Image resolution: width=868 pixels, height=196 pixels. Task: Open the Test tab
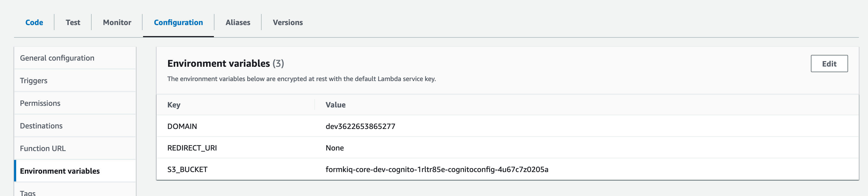click(73, 23)
